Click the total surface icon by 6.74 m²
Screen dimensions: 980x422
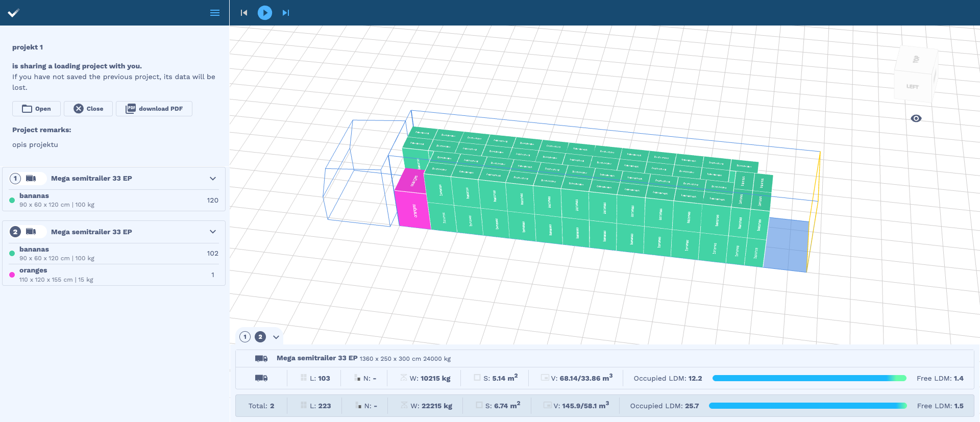point(479,405)
